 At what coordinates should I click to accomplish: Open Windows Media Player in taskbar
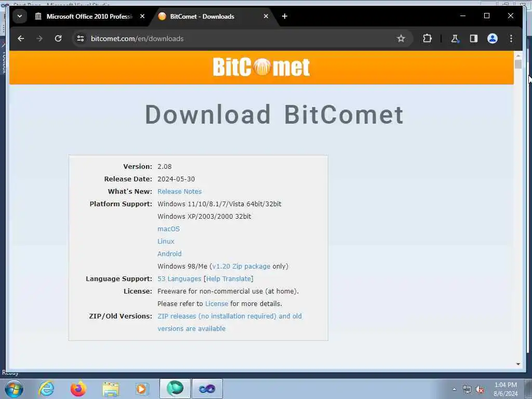(141, 389)
